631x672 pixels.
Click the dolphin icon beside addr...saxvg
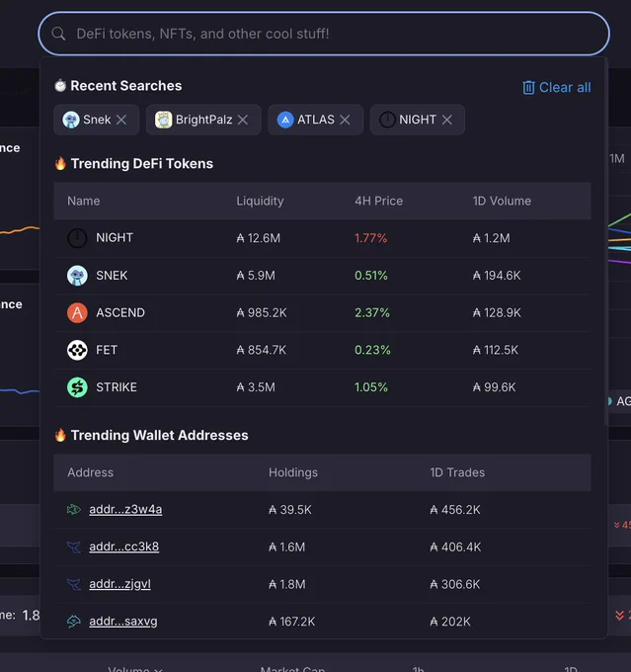click(74, 622)
